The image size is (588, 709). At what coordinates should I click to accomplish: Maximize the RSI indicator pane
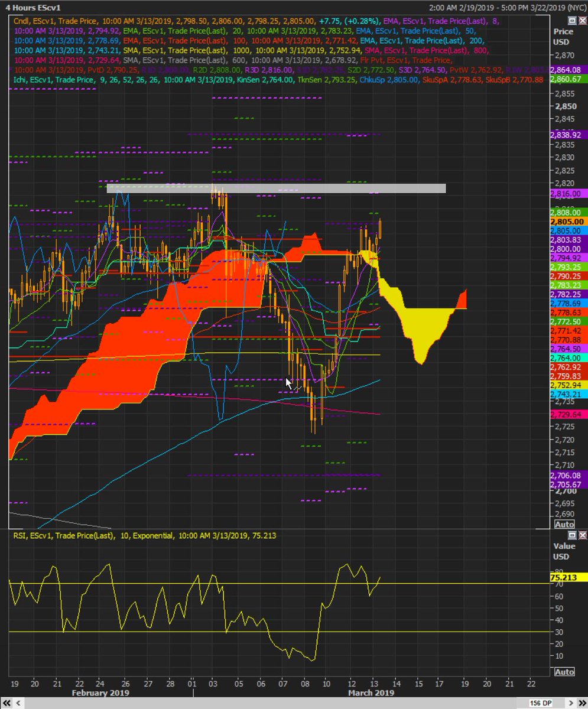click(571, 535)
